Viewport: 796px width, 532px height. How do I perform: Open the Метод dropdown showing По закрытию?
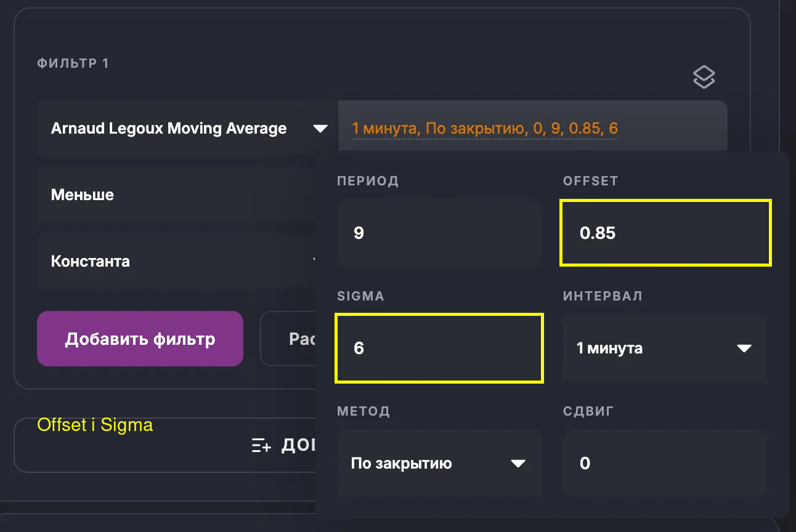coord(439,463)
